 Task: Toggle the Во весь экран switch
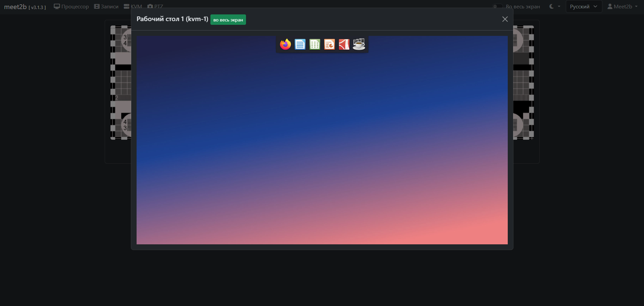pyautogui.click(x=497, y=7)
